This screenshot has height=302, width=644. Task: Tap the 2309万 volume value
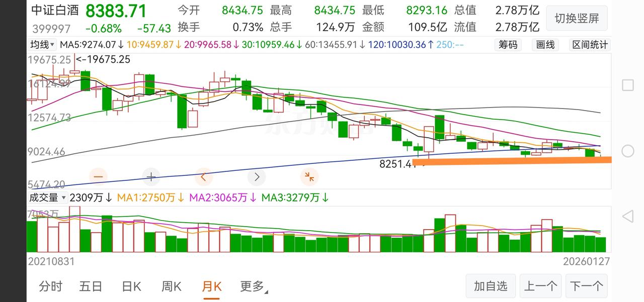91,197
